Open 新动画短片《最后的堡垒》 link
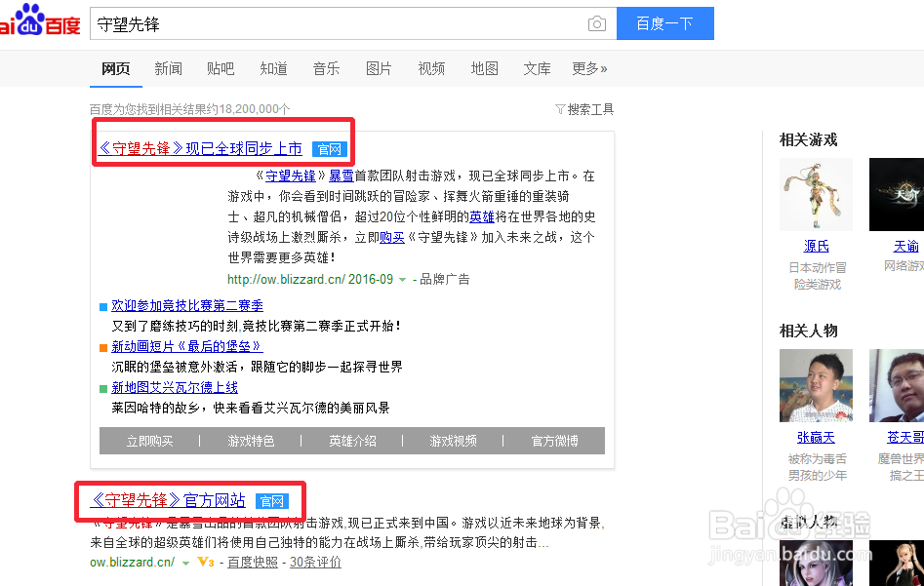Viewport: 924px width, 586px height. 187,346
